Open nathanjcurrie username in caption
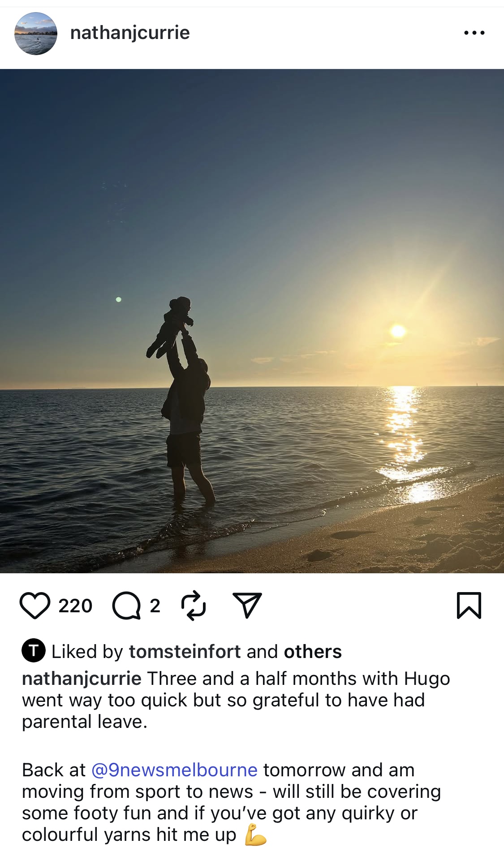The height and width of the screenshot is (857, 504). [82, 679]
